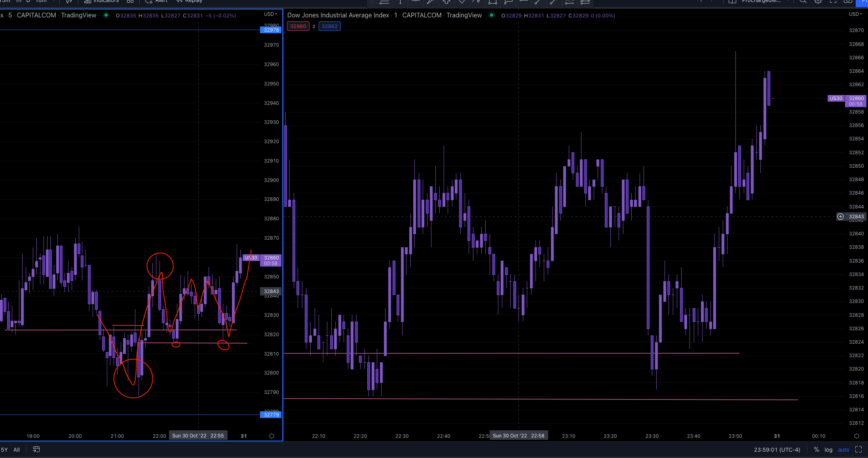
Task: Select the 5Y date range
Action: pyautogui.click(x=4, y=450)
